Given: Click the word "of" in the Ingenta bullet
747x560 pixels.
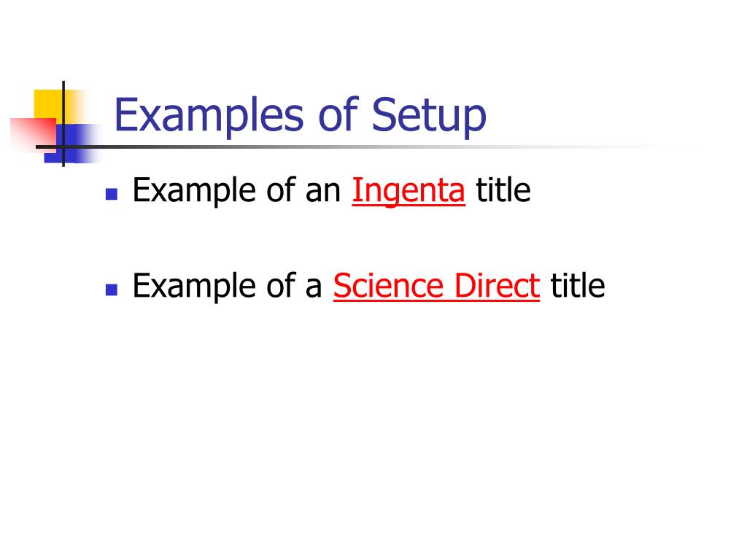Looking at the screenshot, I should pos(281,190).
